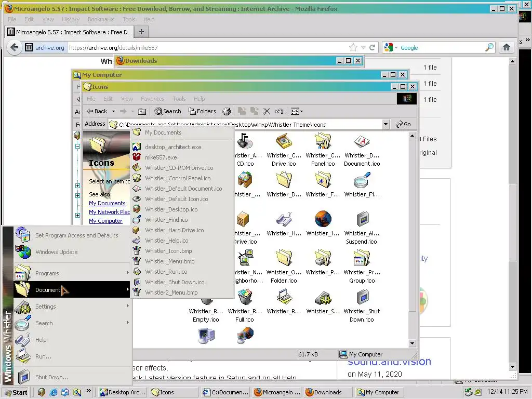
Task: Click the Up folder toolbar icon
Action: click(x=142, y=111)
